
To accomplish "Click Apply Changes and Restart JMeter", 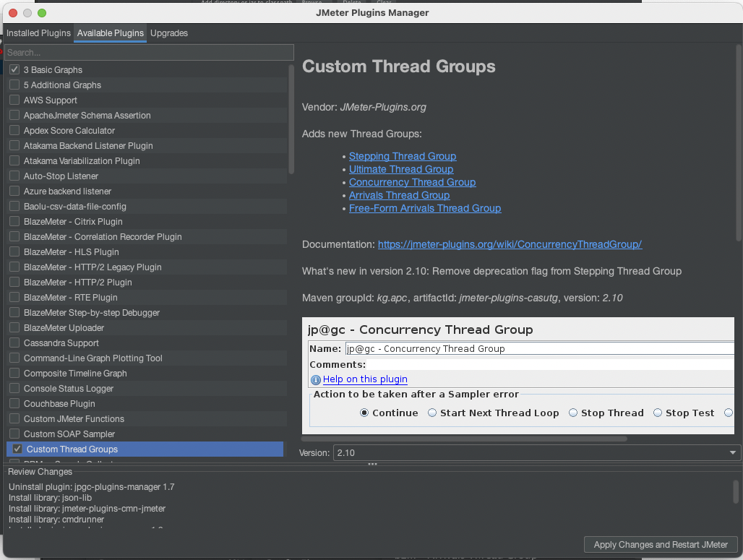I will pos(661,545).
